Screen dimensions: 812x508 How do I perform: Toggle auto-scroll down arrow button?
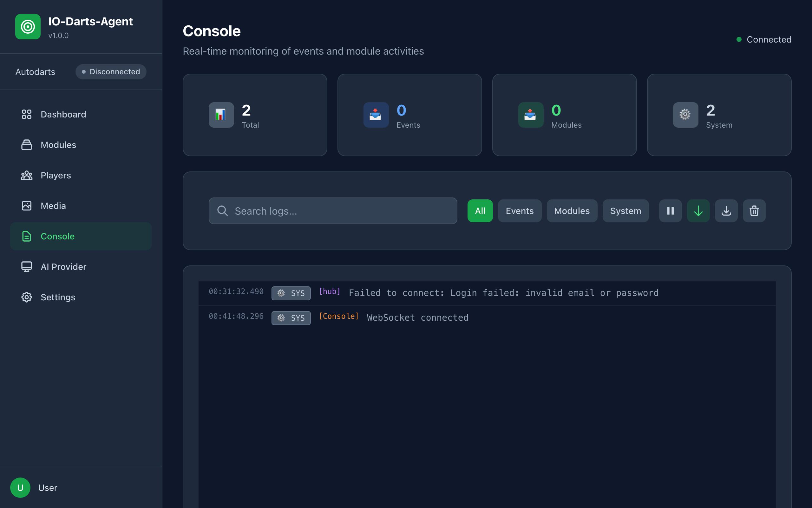pyautogui.click(x=698, y=211)
